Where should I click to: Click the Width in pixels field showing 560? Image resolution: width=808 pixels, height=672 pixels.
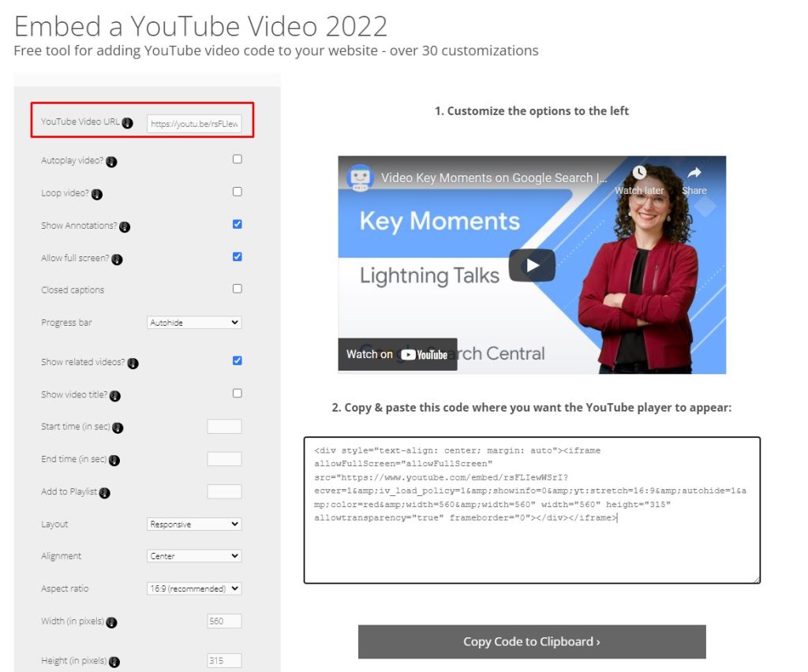coord(224,621)
